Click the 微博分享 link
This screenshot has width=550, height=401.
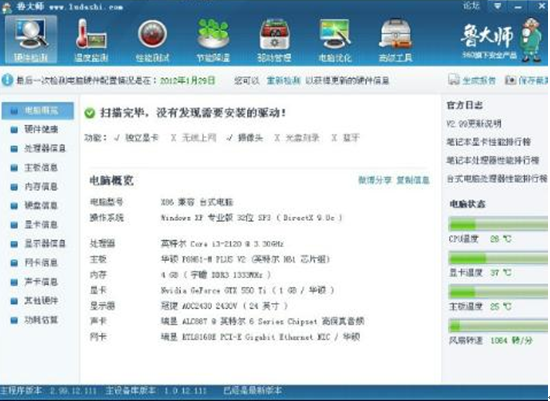[375, 180]
